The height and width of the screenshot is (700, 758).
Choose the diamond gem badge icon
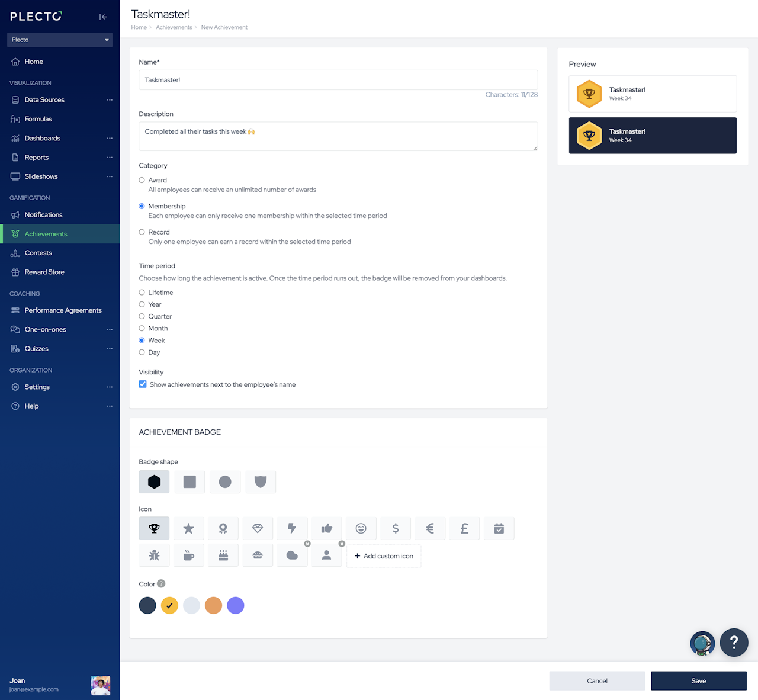coord(258,528)
